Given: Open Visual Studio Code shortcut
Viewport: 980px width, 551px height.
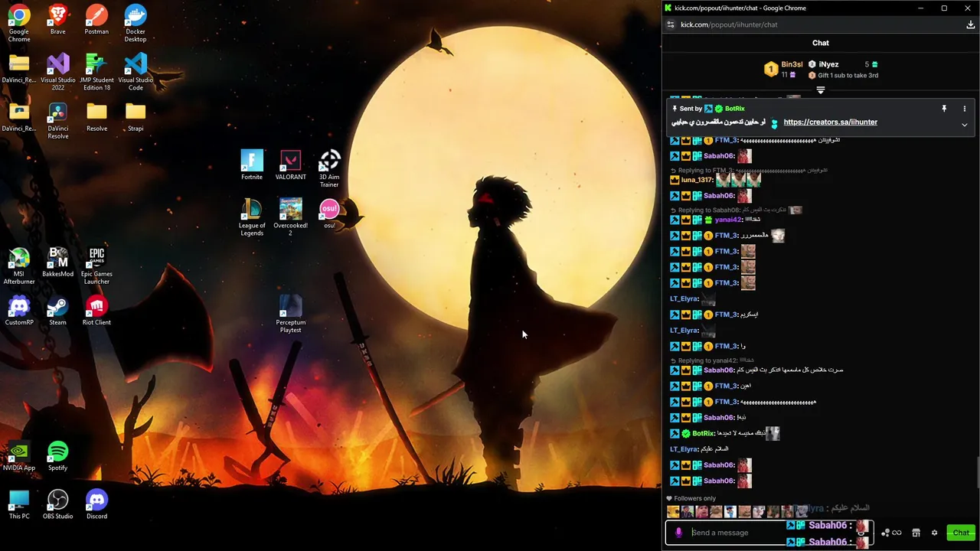Looking at the screenshot, I should coord(136,72).
